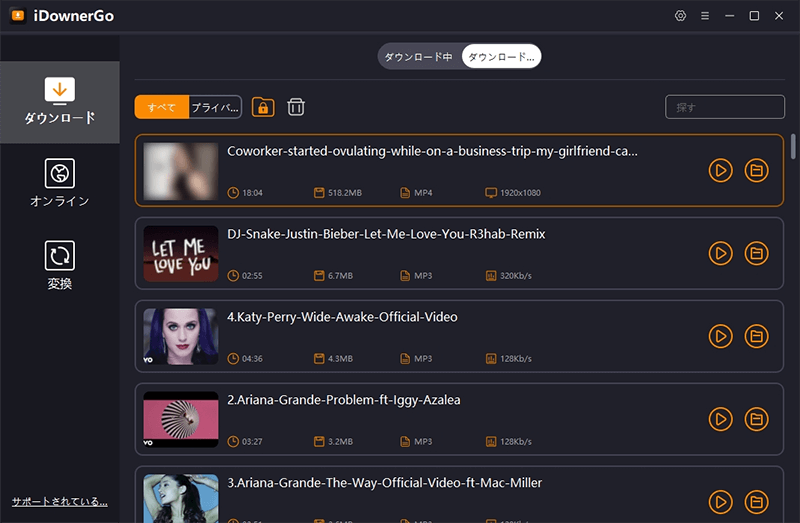Open the サポートされている... link

click(60, 502)
